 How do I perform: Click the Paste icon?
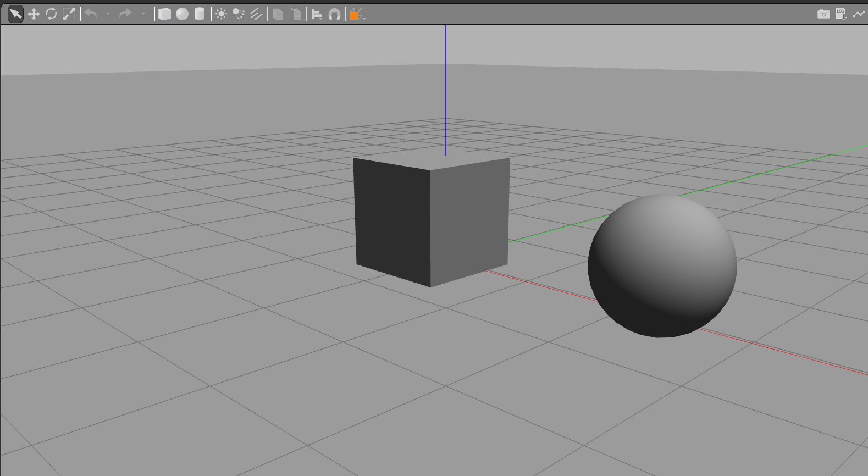296,14
